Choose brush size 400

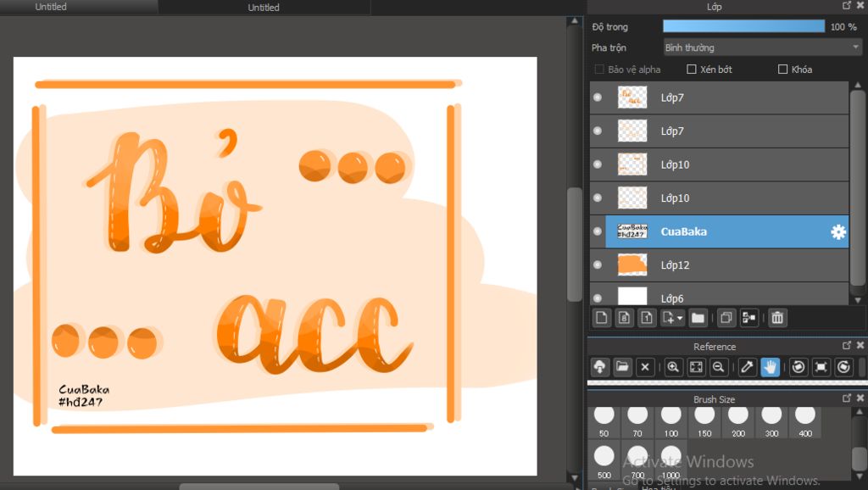805,421
